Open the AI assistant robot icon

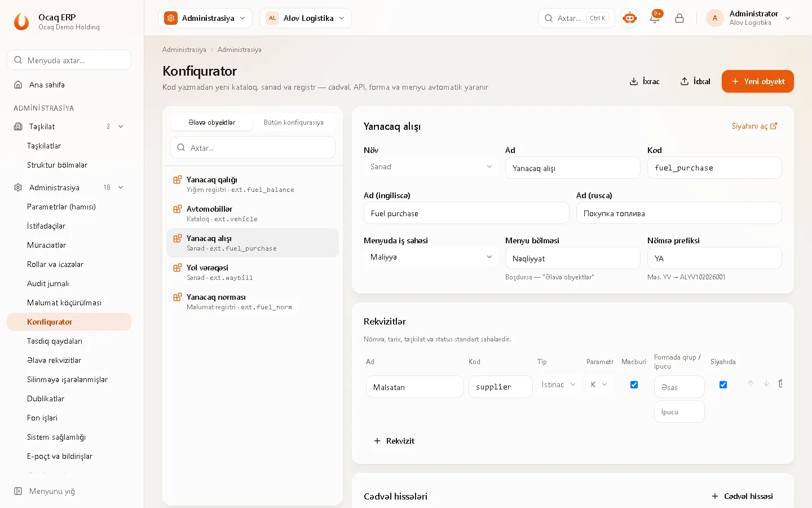pyautogui.click(x=630, y=18)
